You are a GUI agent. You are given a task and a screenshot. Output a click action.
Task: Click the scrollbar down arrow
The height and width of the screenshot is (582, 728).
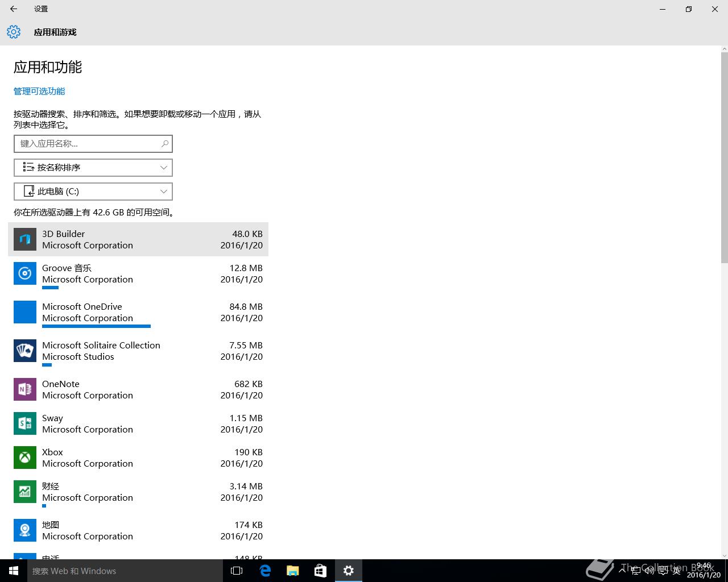tap(724, 555)
